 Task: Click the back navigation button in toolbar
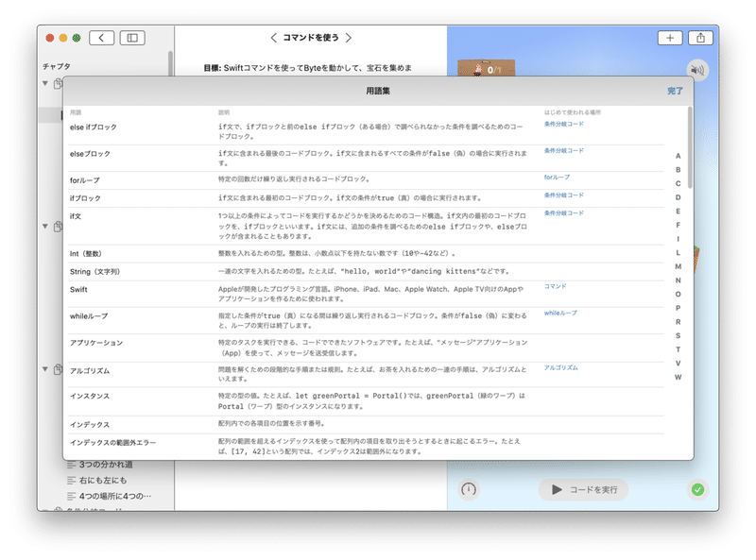(x=101, y=38)
